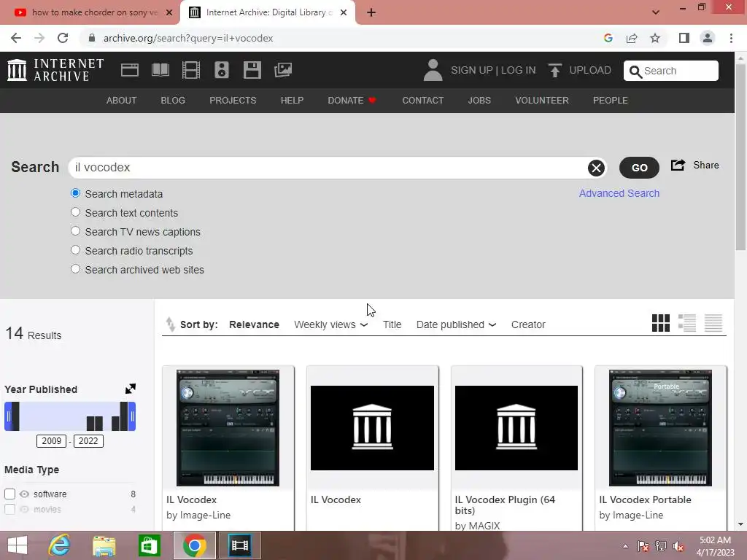This screenshot has height=560, width=747.
Task: Click the Share icon
Action: [x=678, y=166]
